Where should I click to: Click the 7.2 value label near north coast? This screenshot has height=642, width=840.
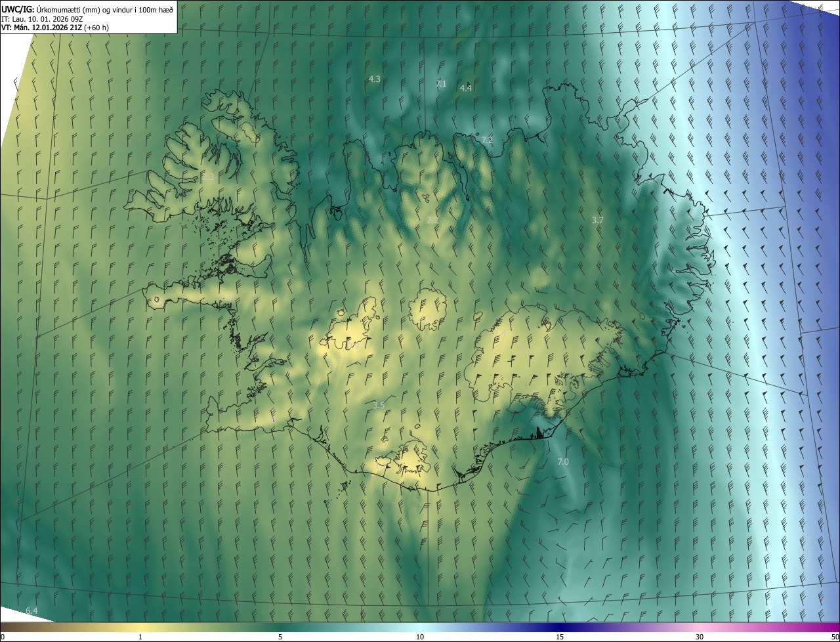pos(487,140)
